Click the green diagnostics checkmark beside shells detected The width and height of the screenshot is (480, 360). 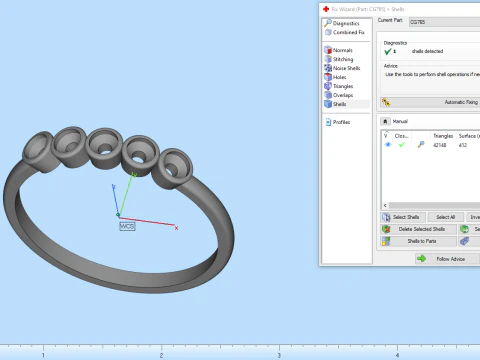pyautogui.click(x=387, y=51)
